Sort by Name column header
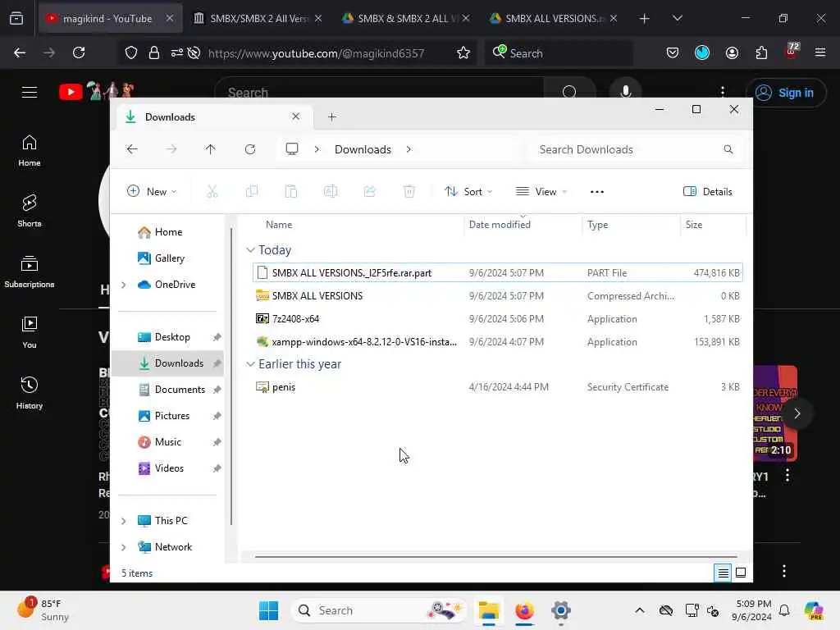840x630 pixels. click(x=279, y=225)
